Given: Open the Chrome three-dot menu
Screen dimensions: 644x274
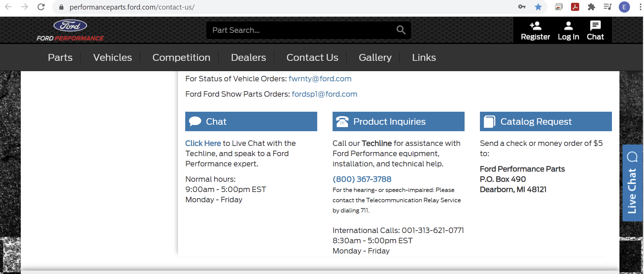Looking at the screenshot, I should (640, 7).
